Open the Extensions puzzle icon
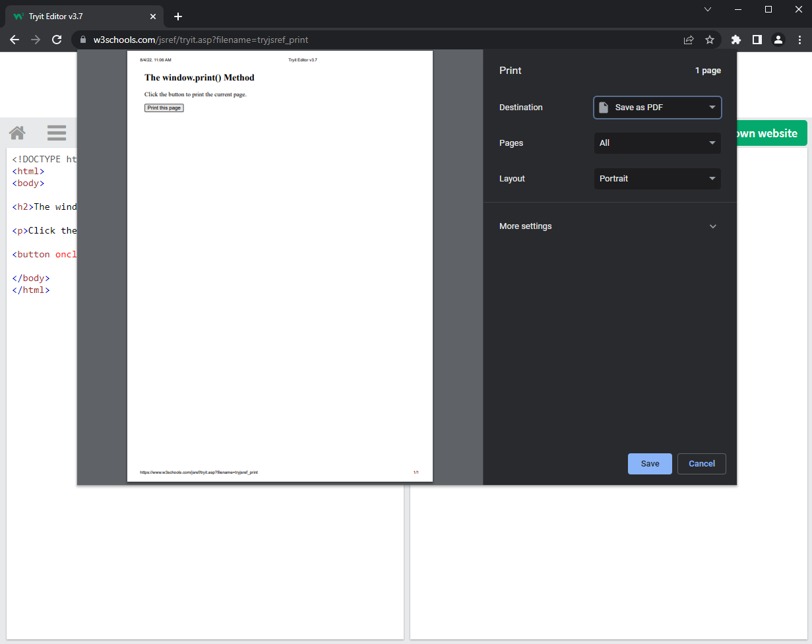 (736, 40)
